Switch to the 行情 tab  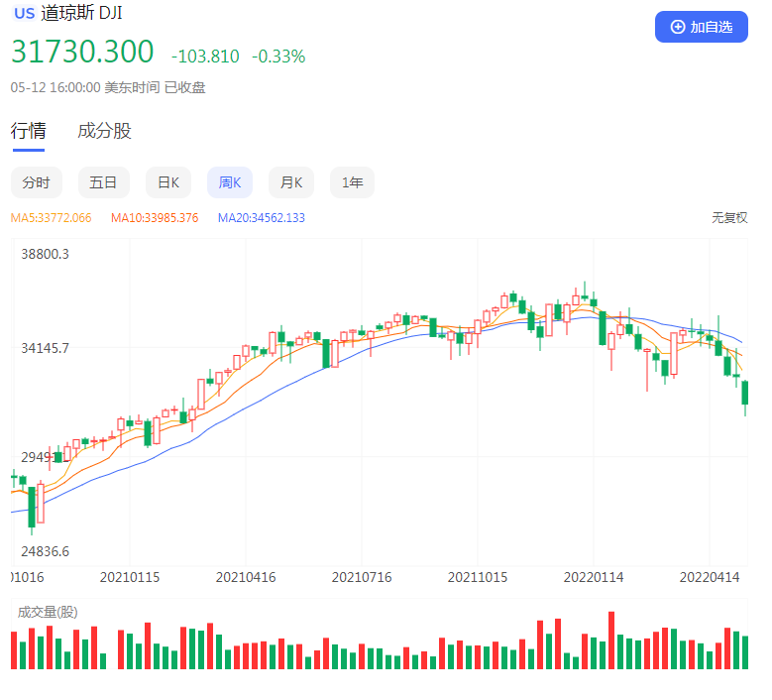coord(29,131)
